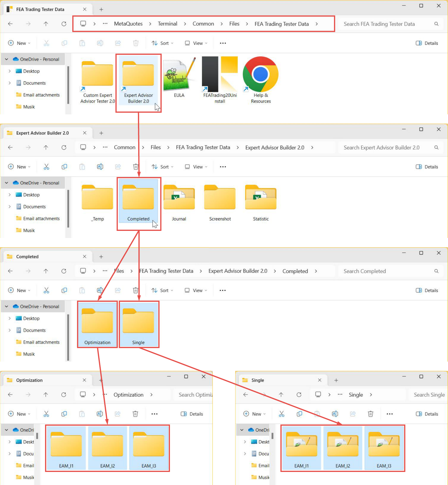This screenshot has width=448, height=485.
Task: Click Search Completed field
Action: tap(391, 271)
